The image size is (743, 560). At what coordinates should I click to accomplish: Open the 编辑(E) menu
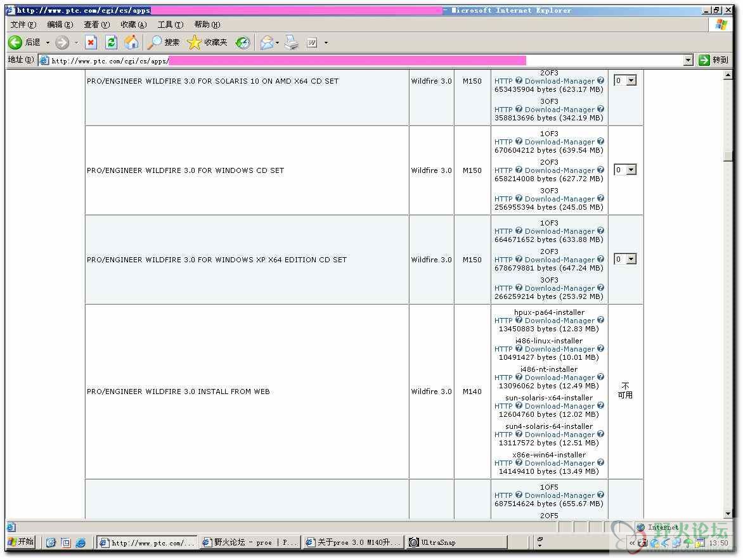click(60, 25)
